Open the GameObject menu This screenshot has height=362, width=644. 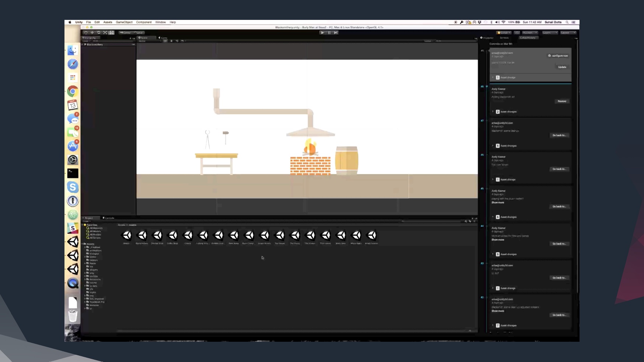click(124, 22)
